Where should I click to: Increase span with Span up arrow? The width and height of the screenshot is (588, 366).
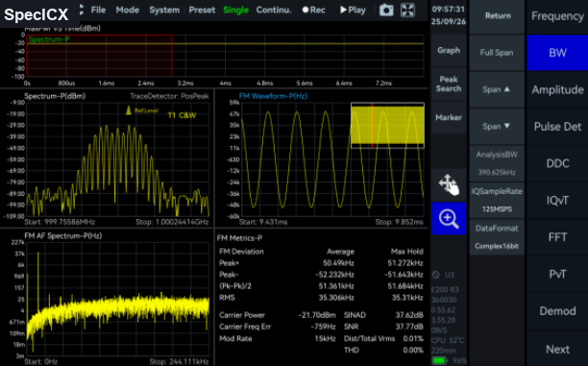click(498, 89)
